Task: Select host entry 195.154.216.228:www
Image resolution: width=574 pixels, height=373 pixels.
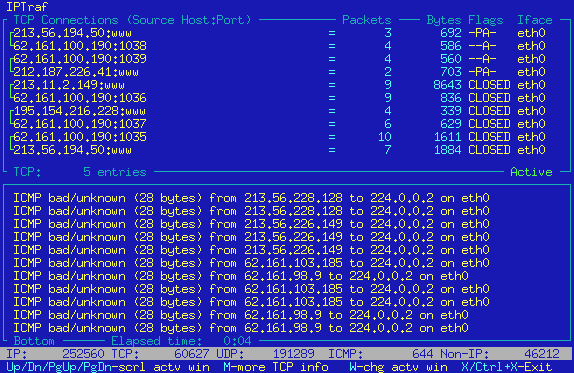Action: (79, 111)
